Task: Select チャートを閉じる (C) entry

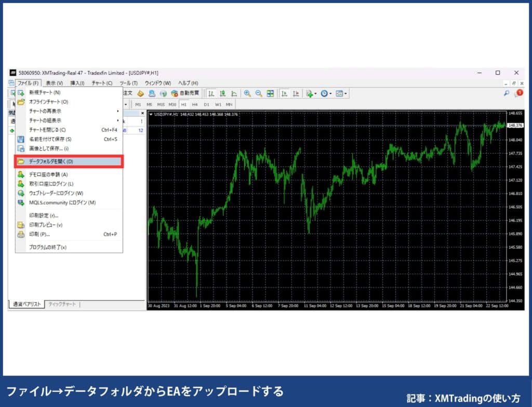Action: 69,130
